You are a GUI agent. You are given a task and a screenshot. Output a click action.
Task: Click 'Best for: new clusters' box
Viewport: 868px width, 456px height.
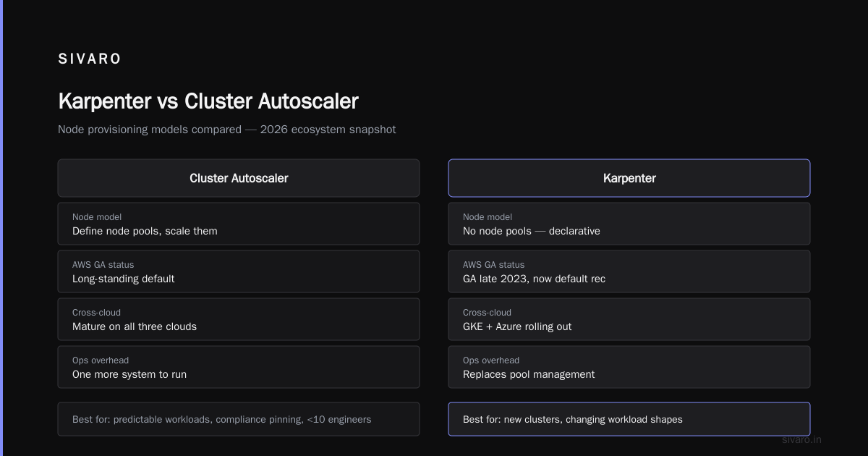pyautogui.click(x=629, y=419)
